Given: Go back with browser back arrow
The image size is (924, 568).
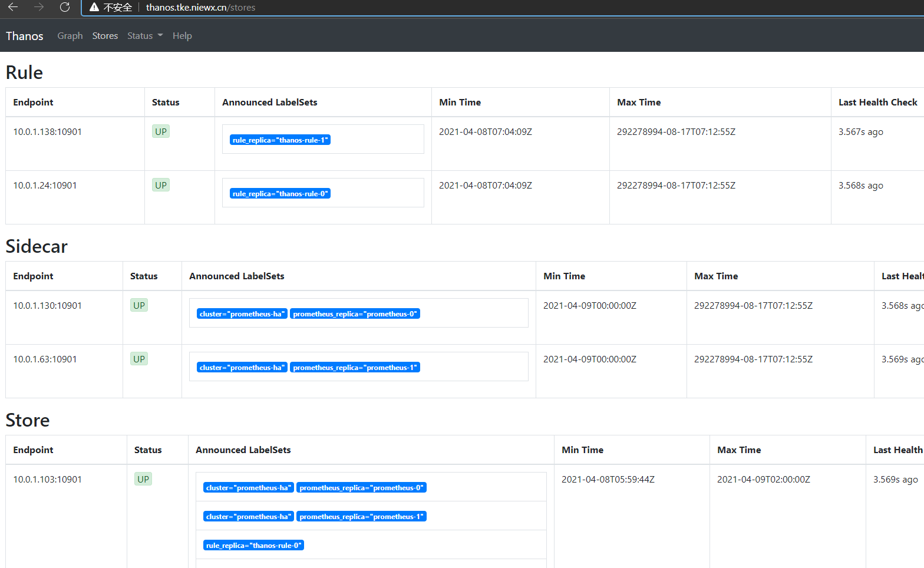Looking at the screenshot, I should pyautogui.click(x=13, y=7).
